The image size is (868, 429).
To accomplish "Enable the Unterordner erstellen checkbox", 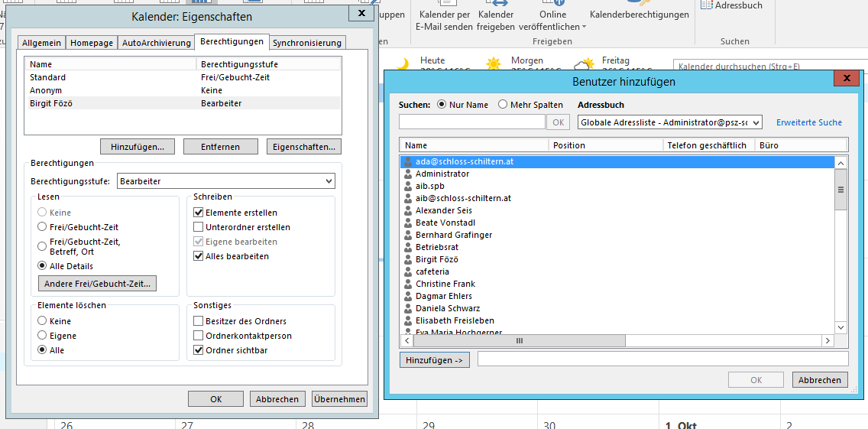I will click(199, 227).
